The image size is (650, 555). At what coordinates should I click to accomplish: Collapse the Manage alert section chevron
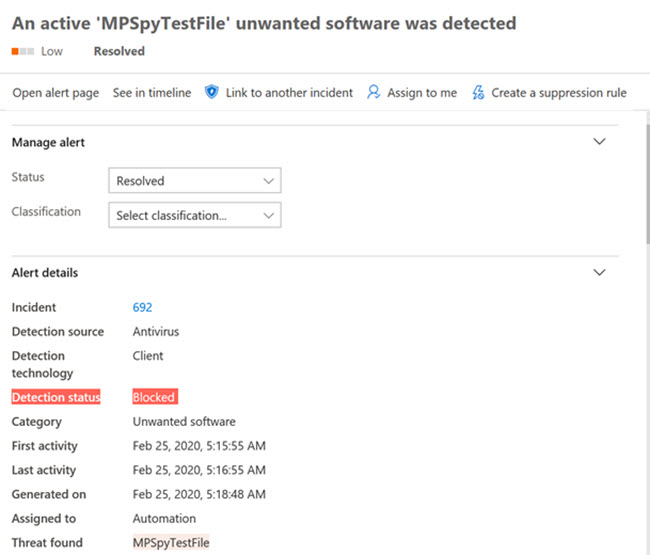[x=600, y=142]
